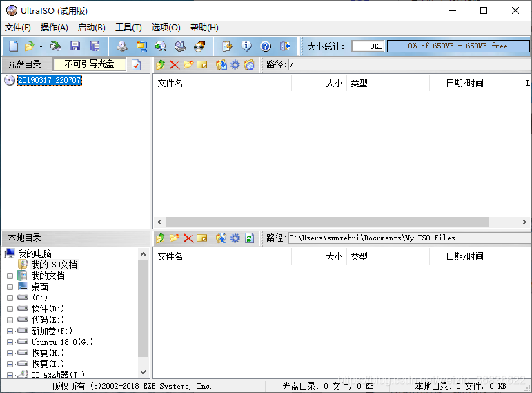532x393 pixels.
Task: Click the gear icon in local toolbar
Action: click(x=235, y=238)
